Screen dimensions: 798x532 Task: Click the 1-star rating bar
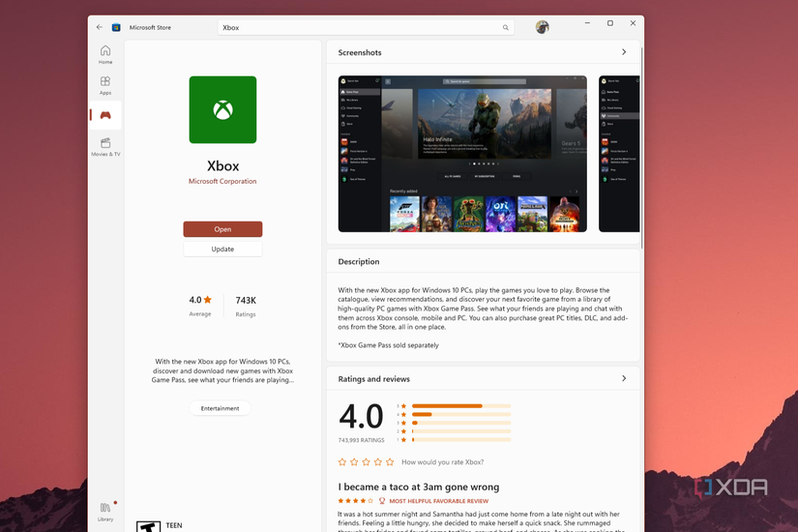(461, 439)
